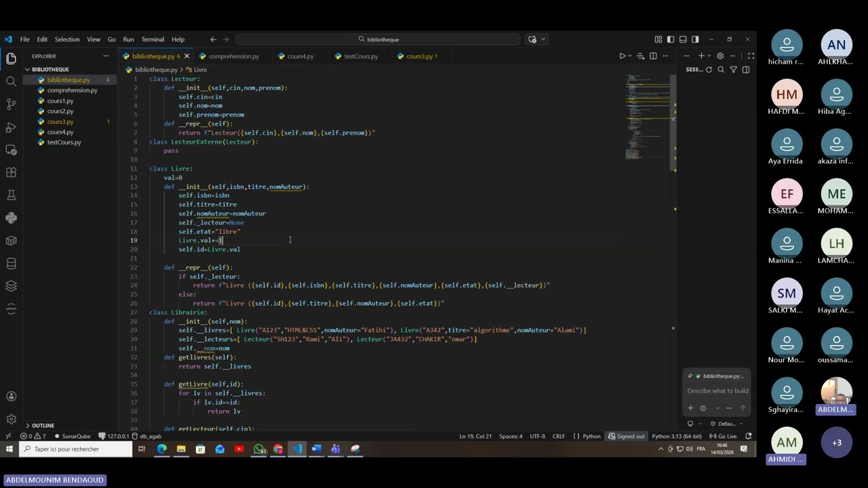
Task: Open the Extensions view
Action: tap(11, 173)
